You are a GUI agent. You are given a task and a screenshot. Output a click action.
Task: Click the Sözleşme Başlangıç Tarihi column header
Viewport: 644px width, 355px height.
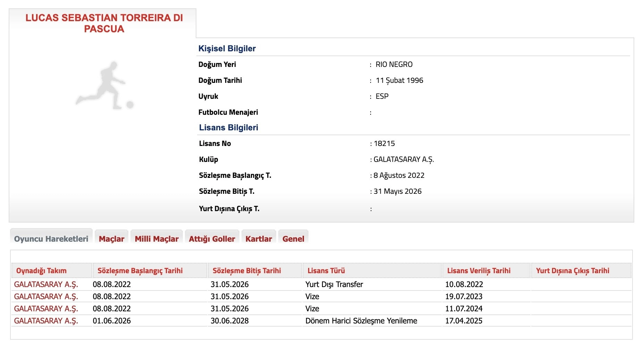140,271
